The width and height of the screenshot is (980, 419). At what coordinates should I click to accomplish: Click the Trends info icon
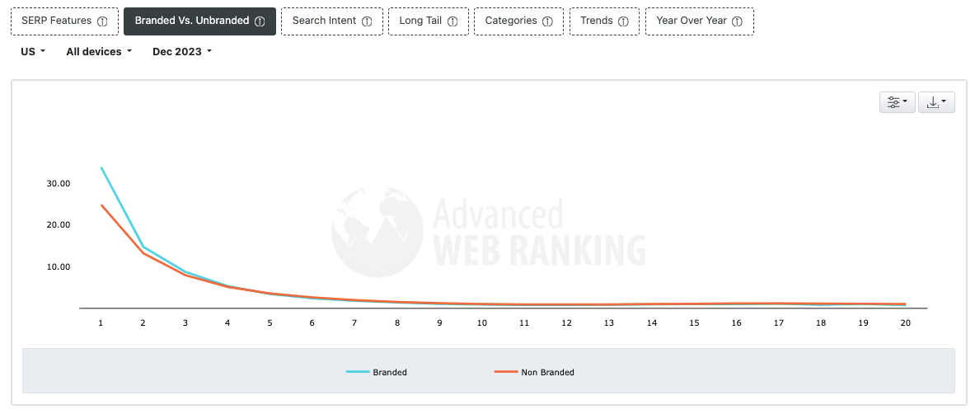click(623, 21)
